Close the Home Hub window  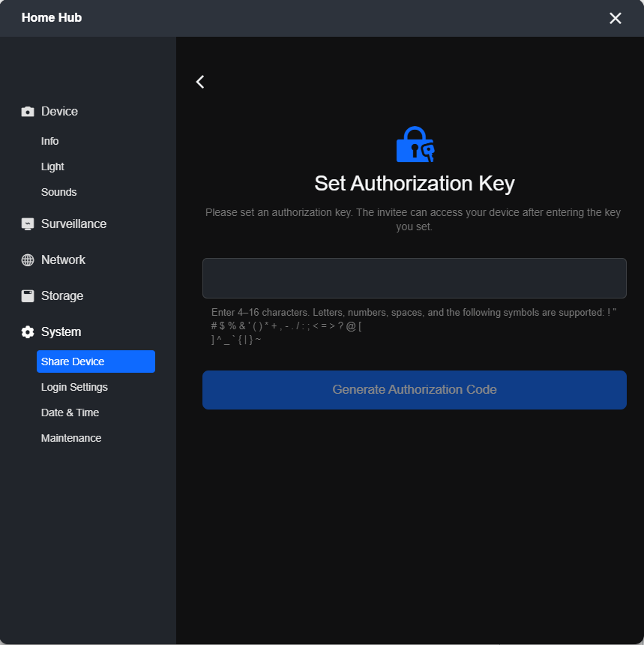point(616,18)
